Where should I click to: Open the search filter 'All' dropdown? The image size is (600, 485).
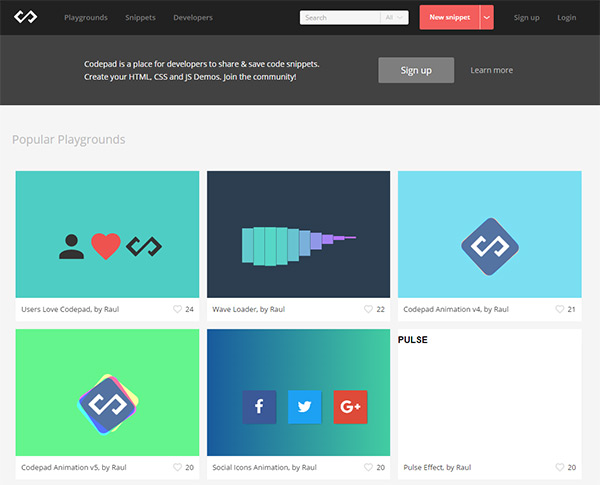[x=395, y=18]
